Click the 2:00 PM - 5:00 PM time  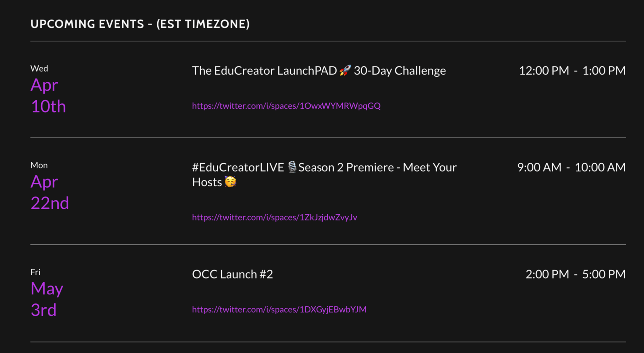pos(576,274)
